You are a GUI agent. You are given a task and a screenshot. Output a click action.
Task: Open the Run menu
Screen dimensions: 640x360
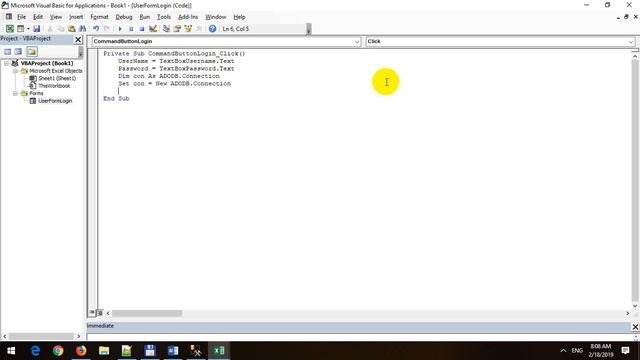[144, 17]
